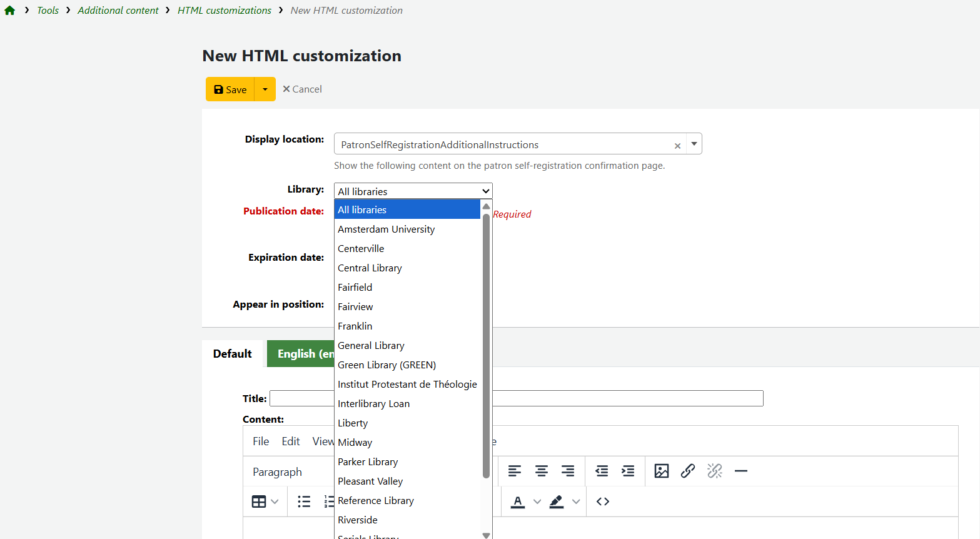The image size is (980, 539).
Task: Click the Save button
Action: tap(230, 89)
